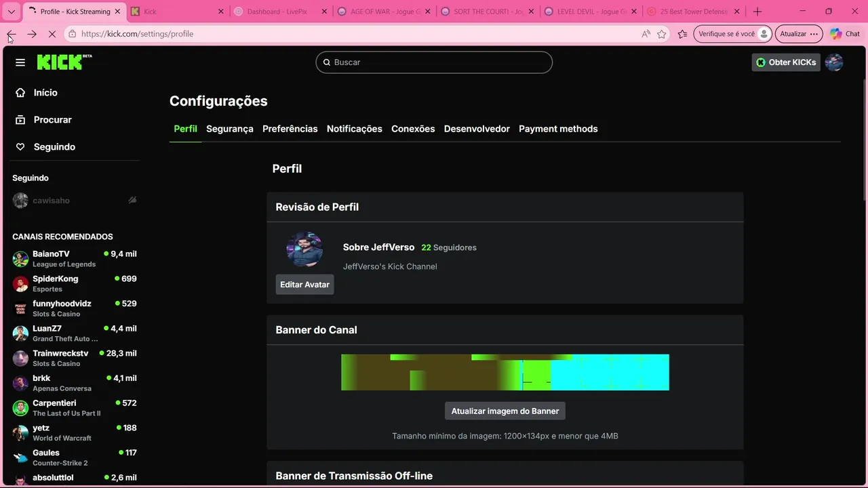
Task: Open Trainwreckstv channel avatar
Action: (20, 359)
